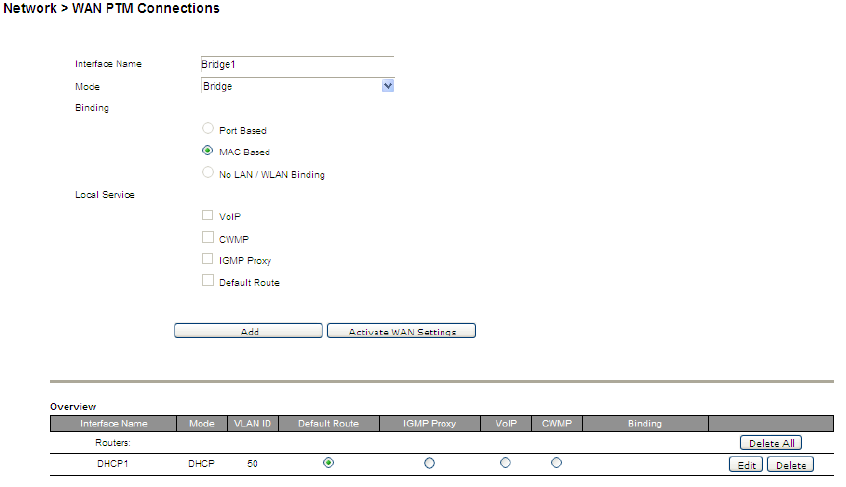846x487 pixels.
Task: Click the Mode column header
Action: [x=202, y=423]
